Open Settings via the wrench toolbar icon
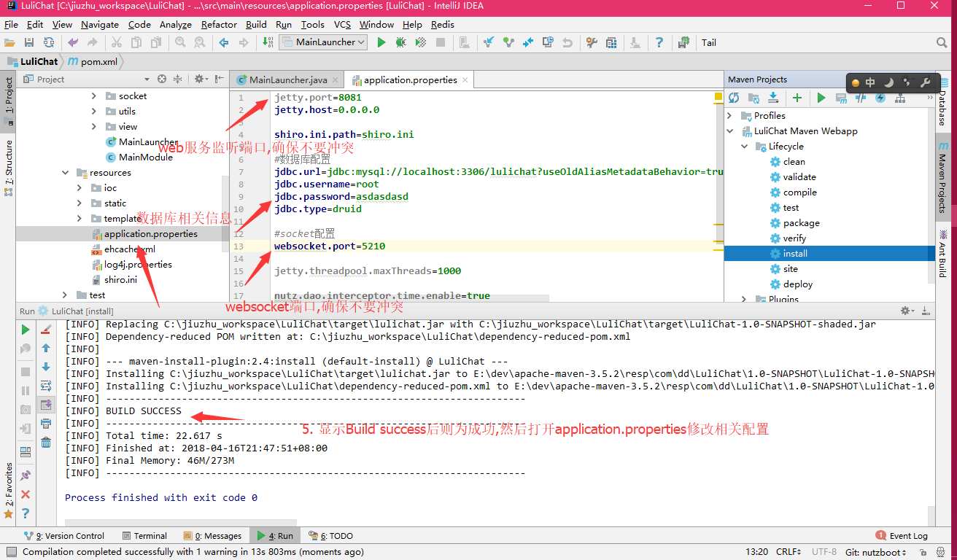957x560 pixels. click(592, 42)
